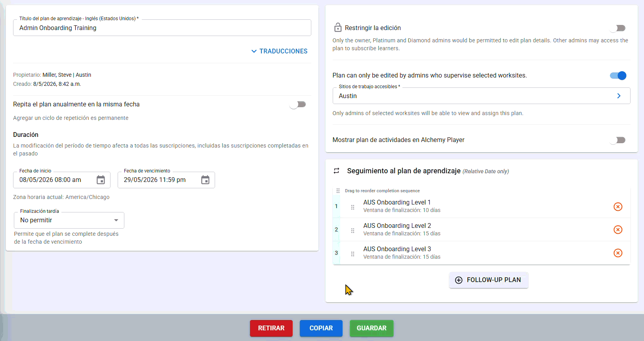Click owner name Miller, Steve | Austin
The height and width of the screenshot is (341, 644).
point(67,75)
